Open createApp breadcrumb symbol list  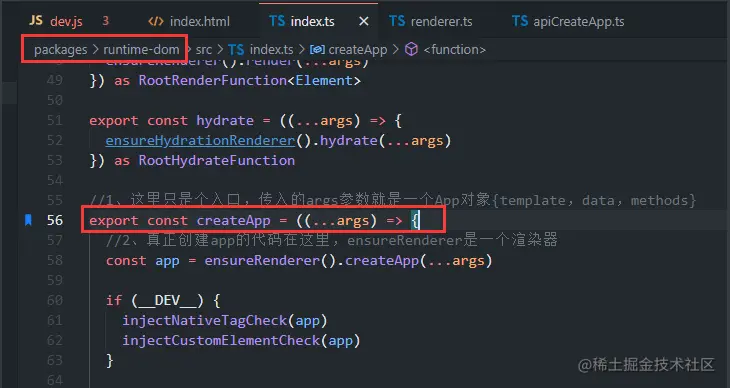[358, 49]
